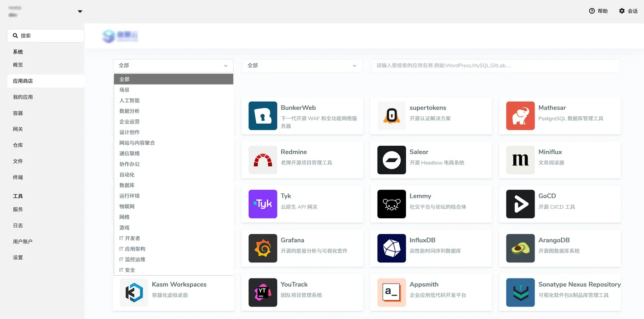Screen dimensions: 644x319
Task: Click the Grafana app icon
Action: [263, 248]
